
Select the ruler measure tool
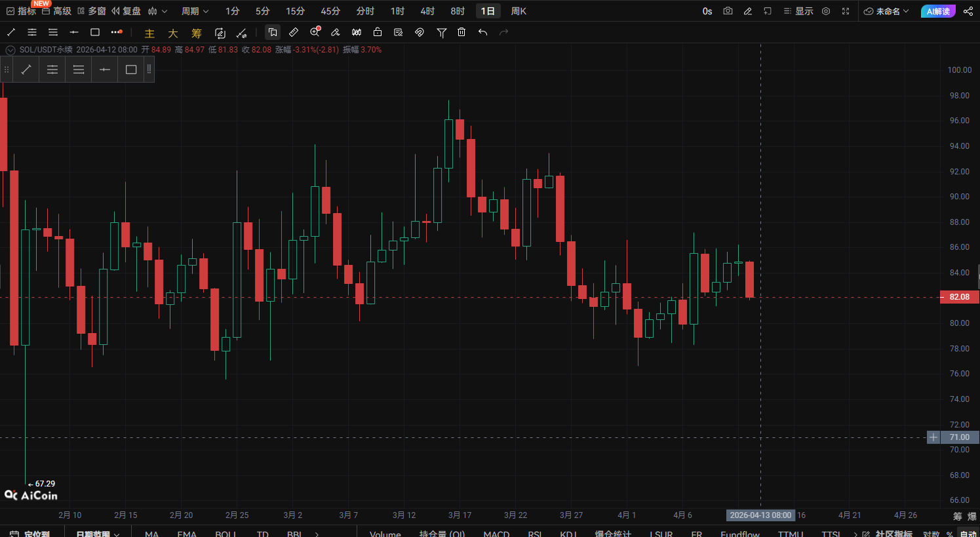point(294,32)
